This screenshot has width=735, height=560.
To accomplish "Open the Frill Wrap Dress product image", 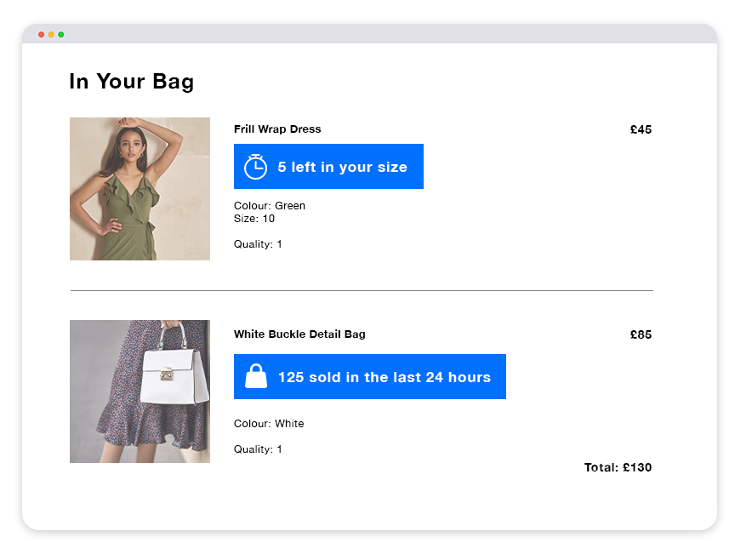I will (x=140, y=189).
